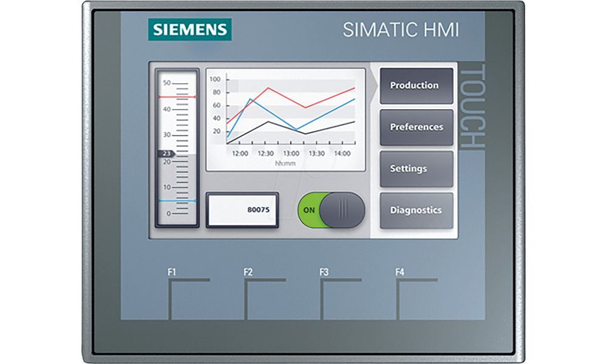The height and width of the screenshot is (364, 607).
Task: Click the Siemens logo
Action: 189,29
